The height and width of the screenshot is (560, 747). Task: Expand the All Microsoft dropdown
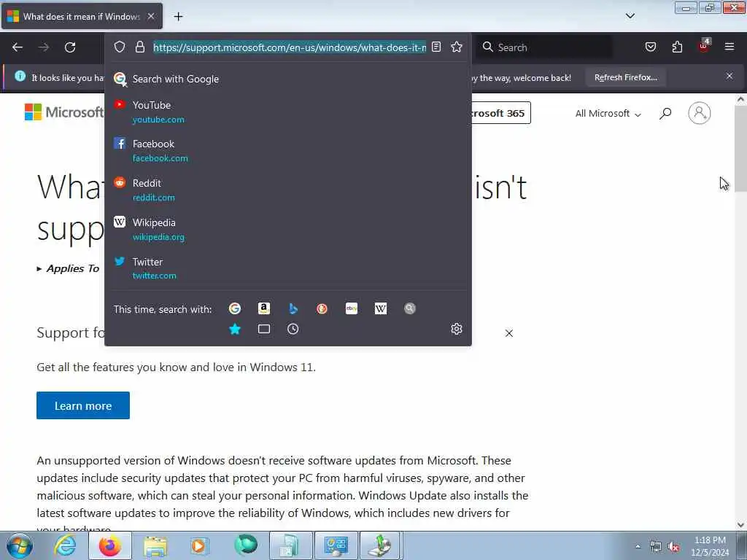click(608, 113)
